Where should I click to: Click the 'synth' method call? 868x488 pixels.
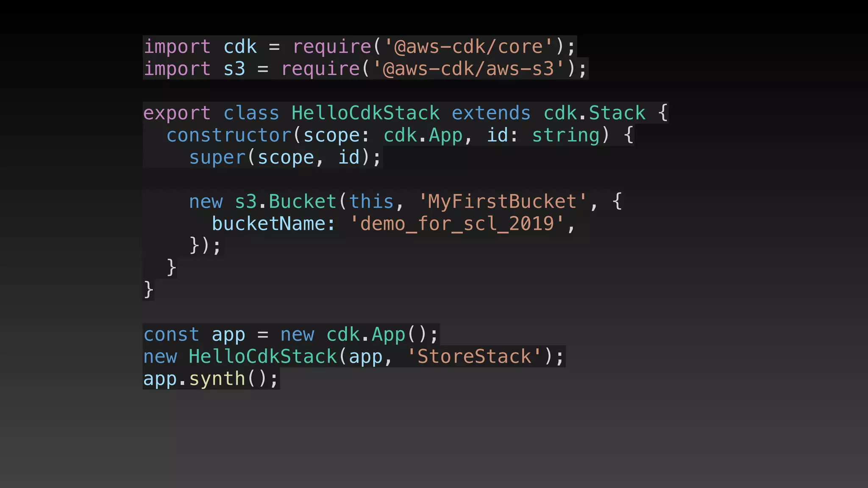tap(217, 379)
